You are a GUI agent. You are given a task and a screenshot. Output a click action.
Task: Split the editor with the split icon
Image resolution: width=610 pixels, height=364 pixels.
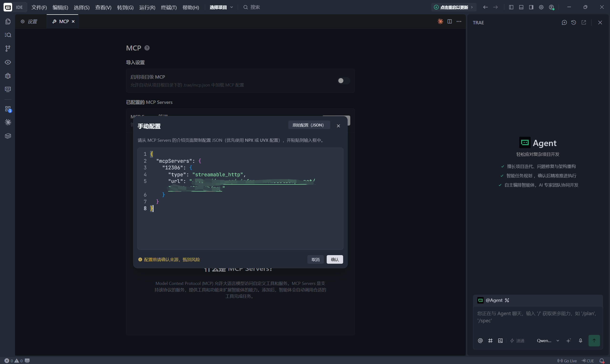click(450, 22)
